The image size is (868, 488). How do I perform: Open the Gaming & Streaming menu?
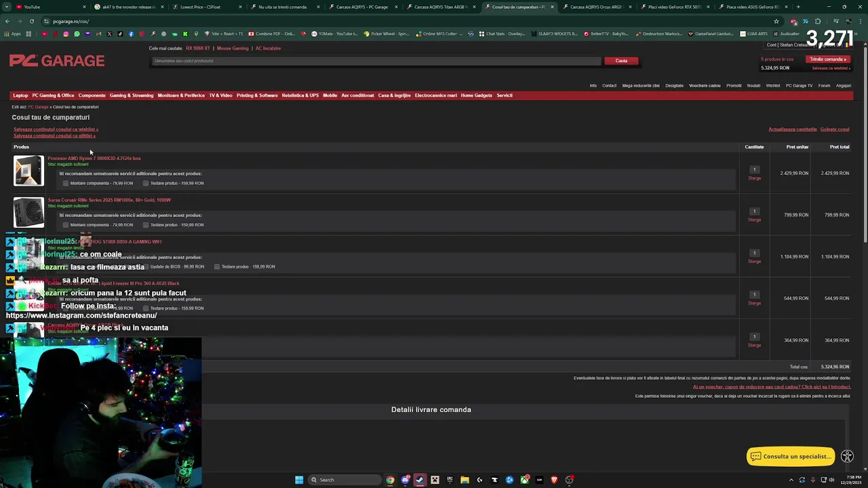132,96
